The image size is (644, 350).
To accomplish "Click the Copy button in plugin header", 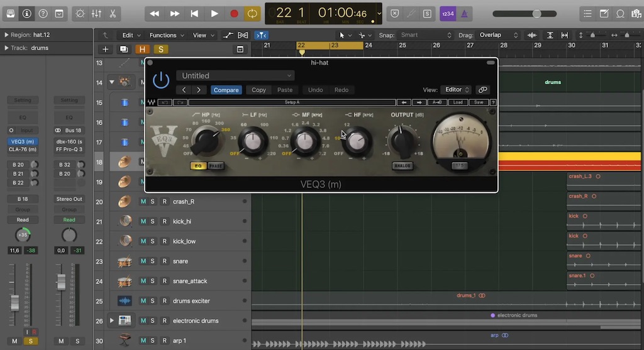I will [x=258, y=90].
